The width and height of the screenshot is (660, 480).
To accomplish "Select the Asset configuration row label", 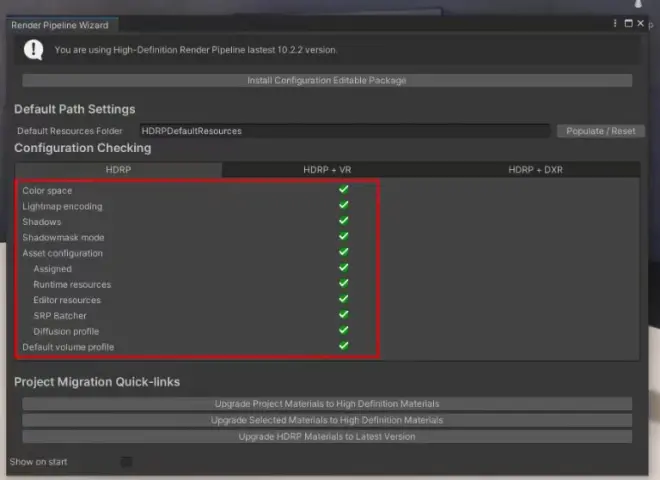I will (62, 253).
